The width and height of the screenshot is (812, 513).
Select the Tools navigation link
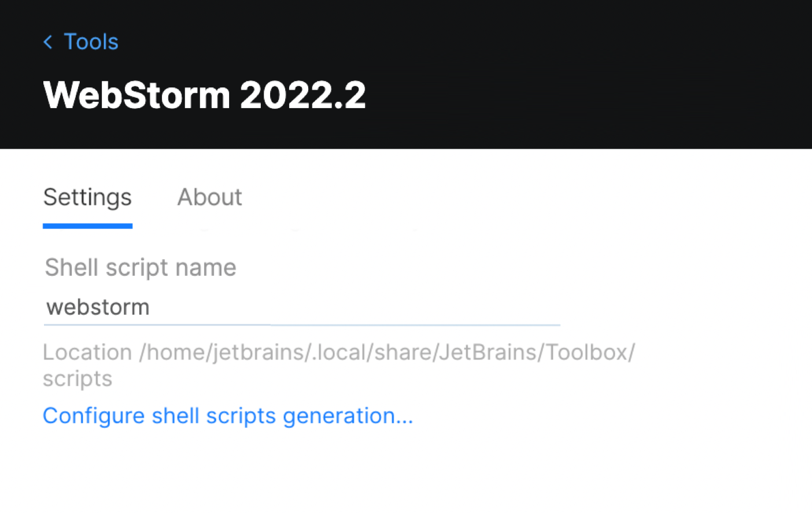91,42
